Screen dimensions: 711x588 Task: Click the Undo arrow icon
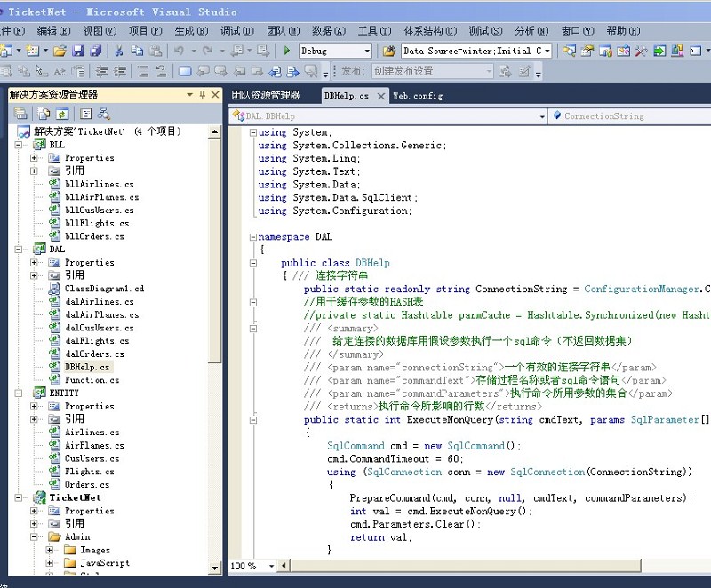pyautogui.click(x=180, y=51)
